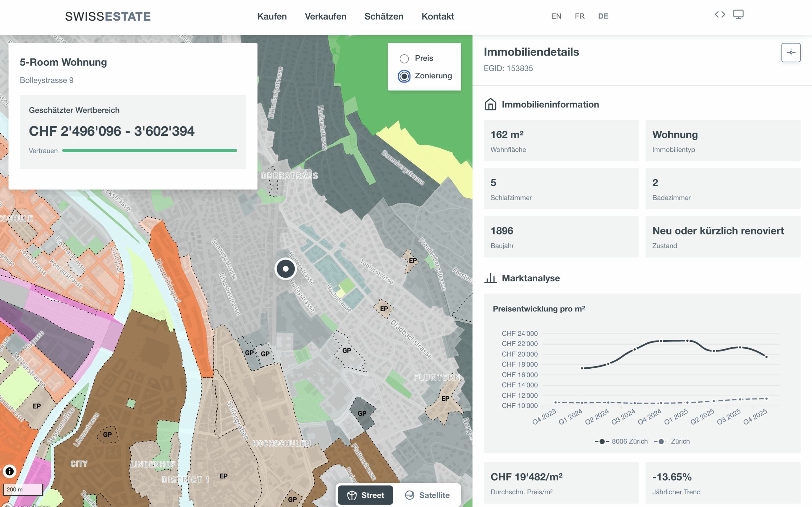Click the house icon beside Immobilieninformation
Image resolution: width=812 pixels, height=507 pixels.
pyautogui.click(x=490, y=104)
